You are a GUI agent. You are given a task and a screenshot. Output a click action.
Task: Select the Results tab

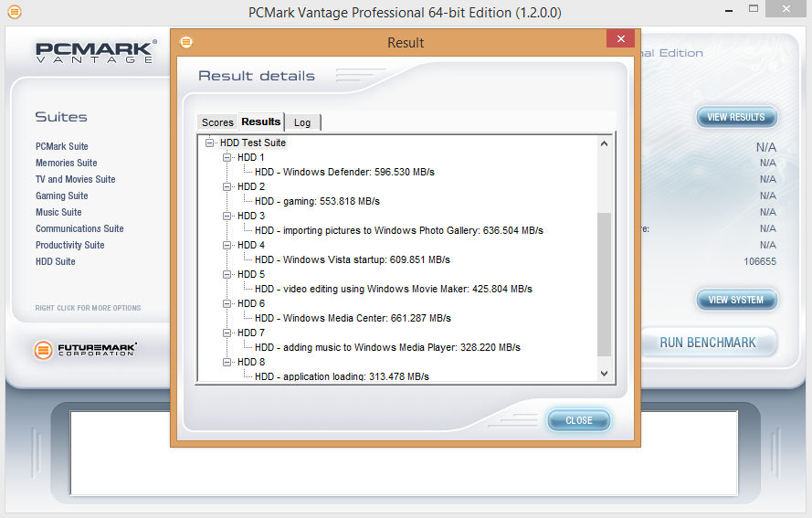(260, 122)
